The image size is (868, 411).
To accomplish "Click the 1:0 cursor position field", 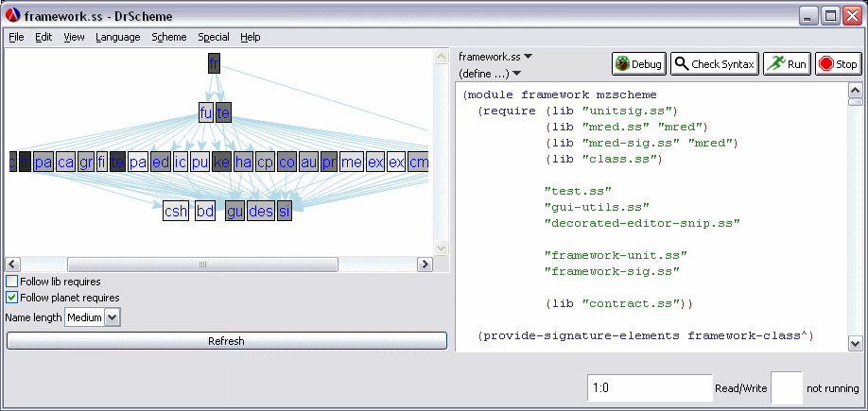I will (650, 387).
